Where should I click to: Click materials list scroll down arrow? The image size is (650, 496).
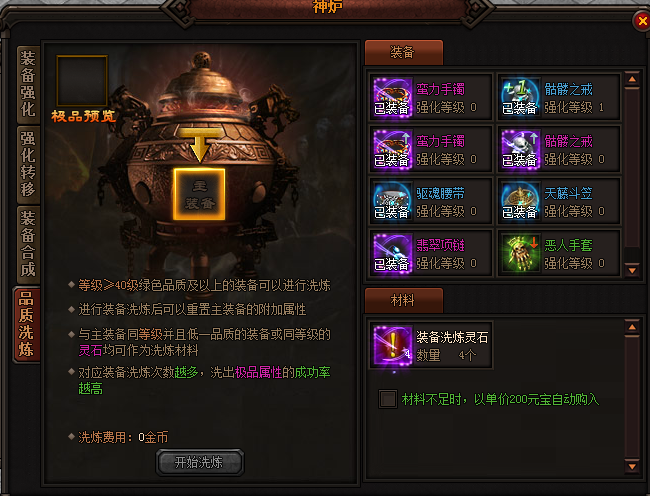632,467
